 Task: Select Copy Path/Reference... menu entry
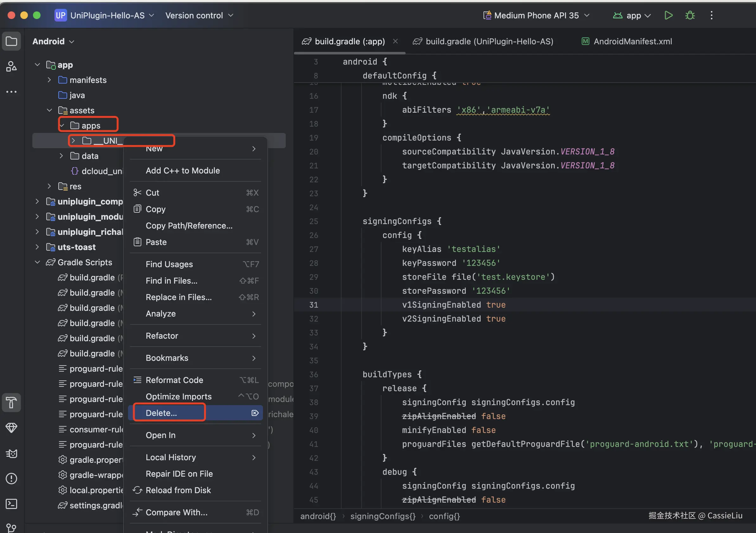point(189,226)
